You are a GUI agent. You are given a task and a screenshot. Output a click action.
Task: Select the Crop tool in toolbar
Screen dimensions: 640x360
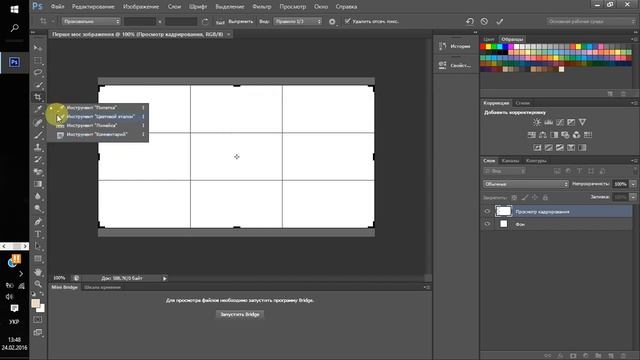pyautogui.click(x=38, y=97)
